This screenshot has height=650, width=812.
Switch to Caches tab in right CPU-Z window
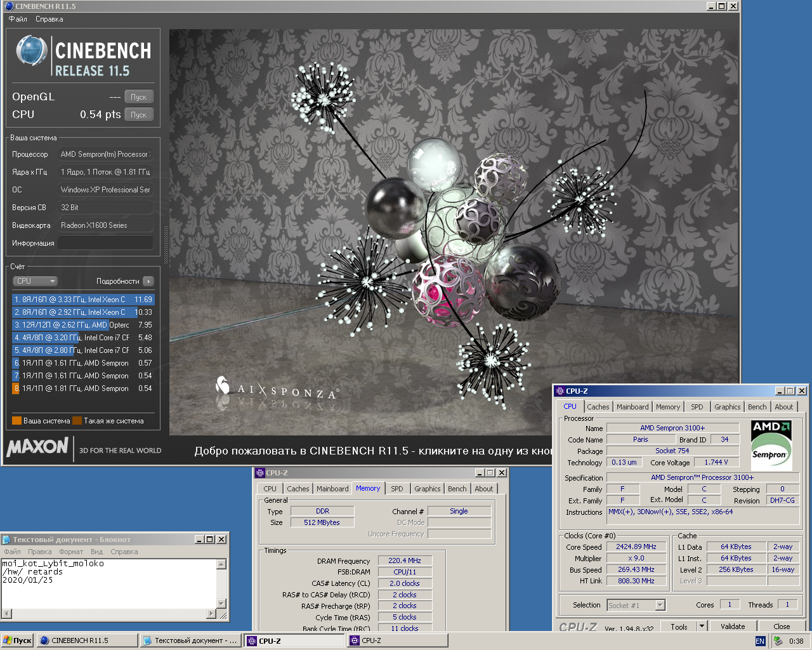click(x=598, y=407)
